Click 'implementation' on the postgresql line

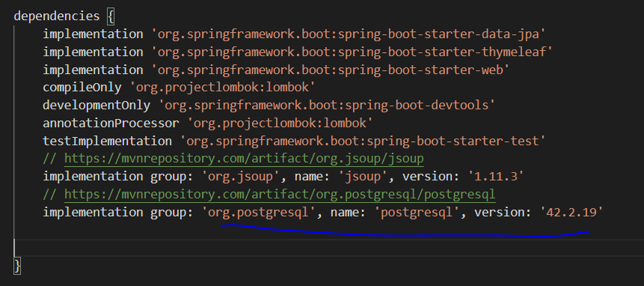93,212
